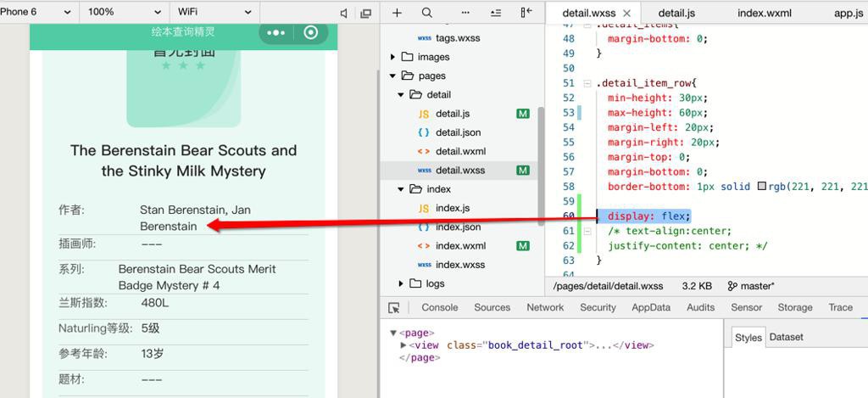Open detail.wxml in file tree
Image resolution: width=868 pixels, height=398 pixels.
tap(460, 151)
